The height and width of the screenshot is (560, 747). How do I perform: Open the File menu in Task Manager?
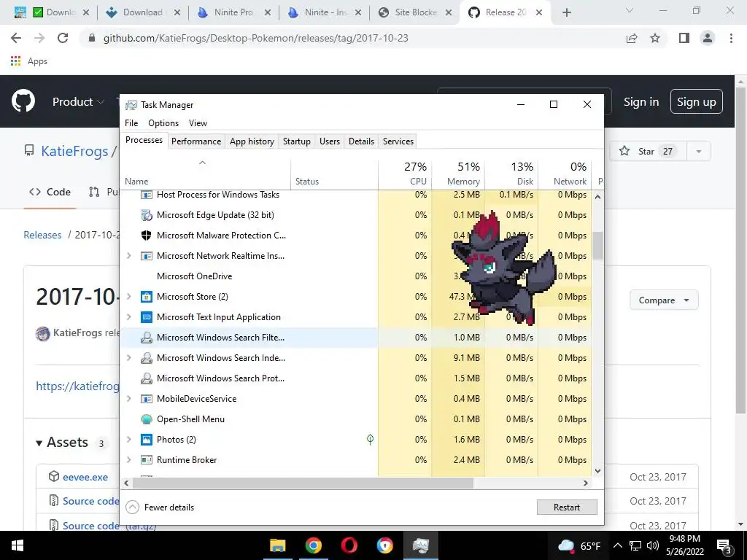coord(131,122)
